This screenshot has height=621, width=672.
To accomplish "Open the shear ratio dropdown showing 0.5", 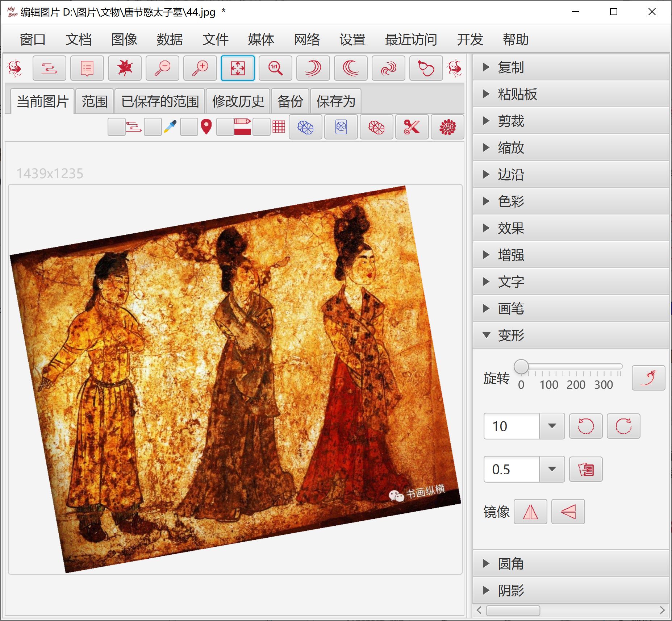I will [552, 469].
